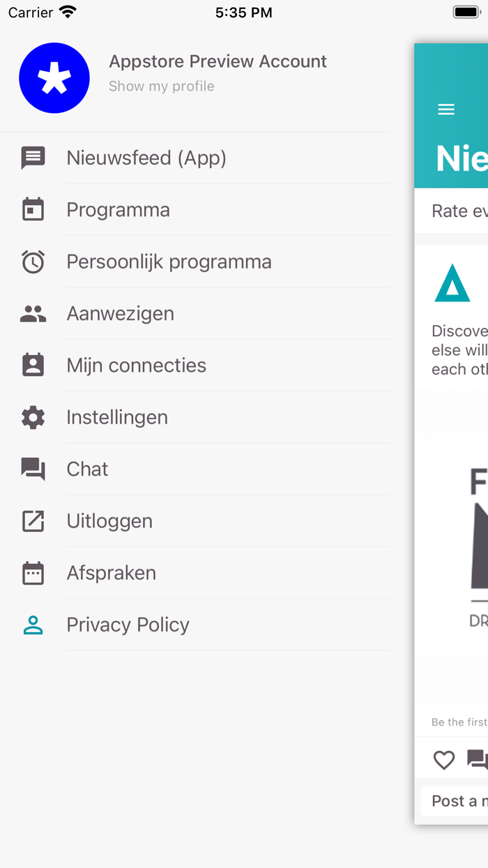Image resolution: width=488 pixels, height=868 pixels.
Task: Tap the Post a message input field
Action: 457,800
